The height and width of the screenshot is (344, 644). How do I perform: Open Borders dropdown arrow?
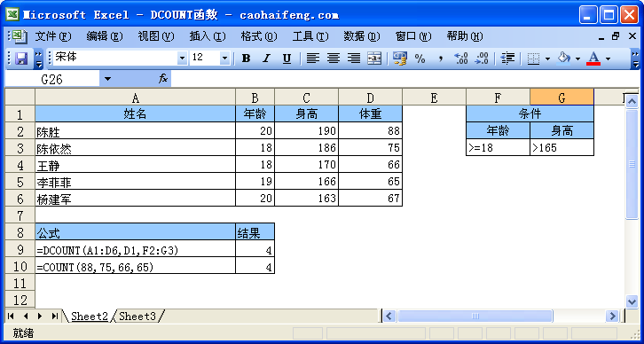click(x=547, y=59)
